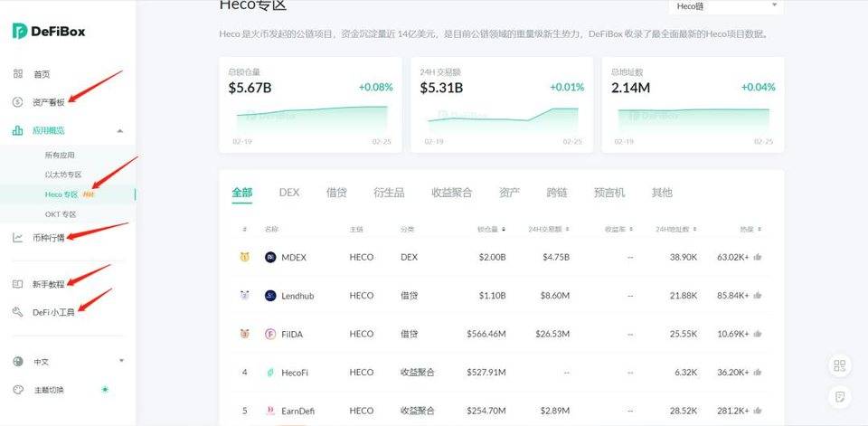Select the 全部 tab

[242, 193]
